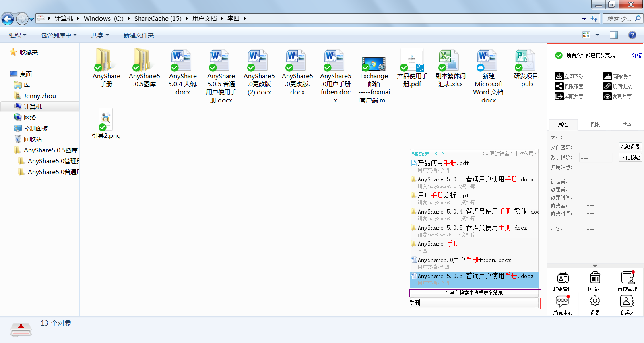Open the 详情 sync details link
644x343 pixels.
[x=637, y=56]
